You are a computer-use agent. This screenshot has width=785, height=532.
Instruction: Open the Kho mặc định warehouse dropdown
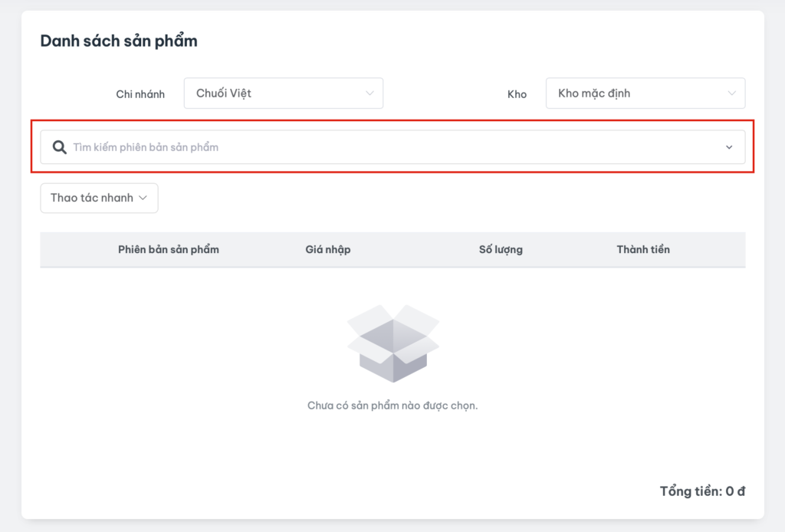(645, 94)
